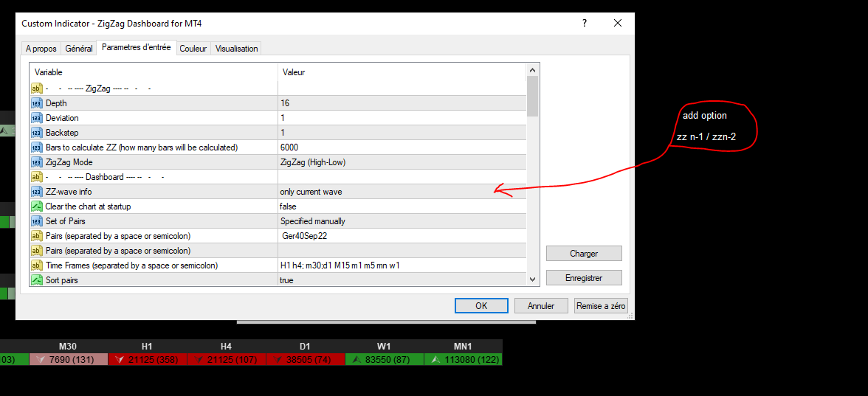868x396 pixels.
Task: Switch to the Général tab
Action: tap(79, 49)
